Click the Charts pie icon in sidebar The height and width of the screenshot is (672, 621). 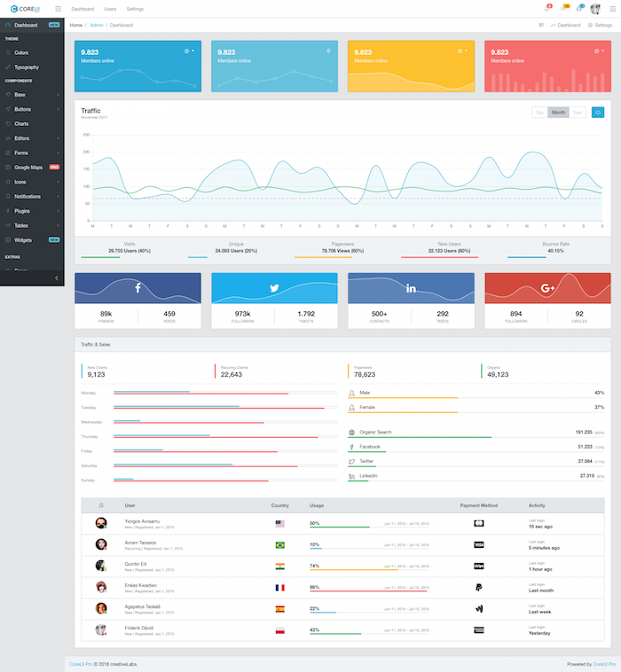(8, 124)
